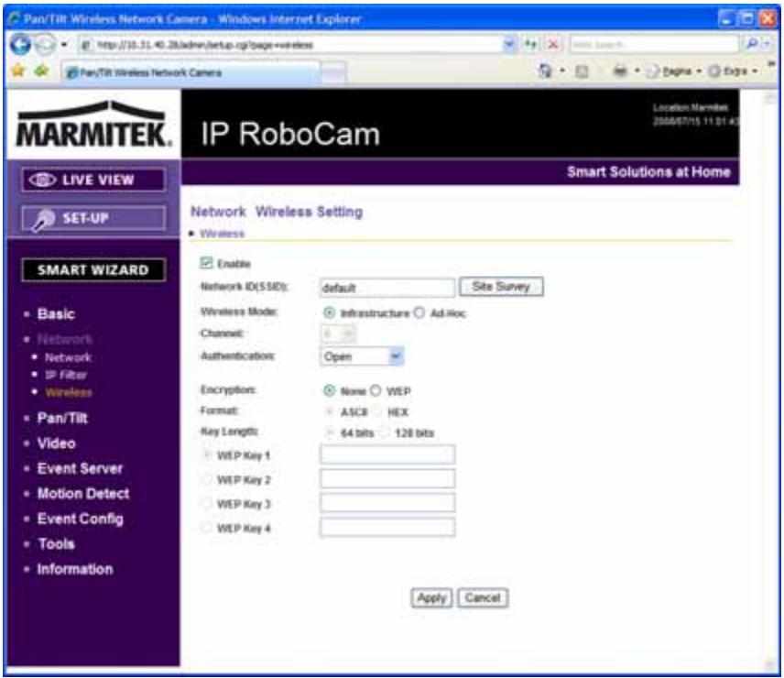This screenshot has width=784, height=678.
Task: Click the address bar URL field
Action: pyautogui.click(x=290, y=45)
